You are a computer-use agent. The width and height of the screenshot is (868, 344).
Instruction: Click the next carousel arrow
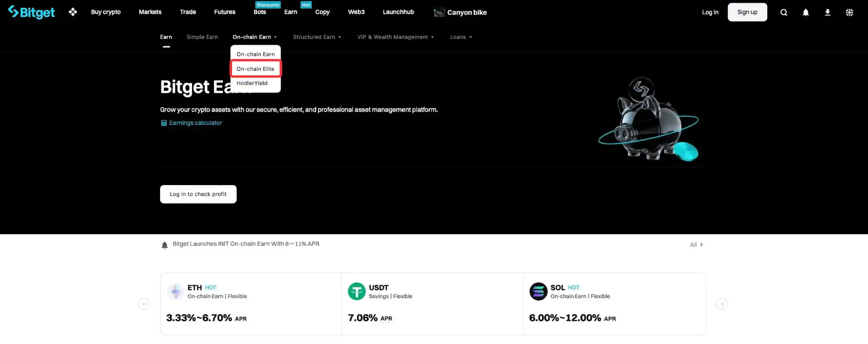pos(722,304)
